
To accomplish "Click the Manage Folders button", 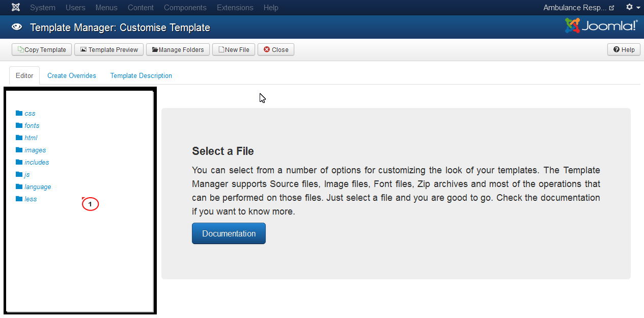I will tap(178, 49).
